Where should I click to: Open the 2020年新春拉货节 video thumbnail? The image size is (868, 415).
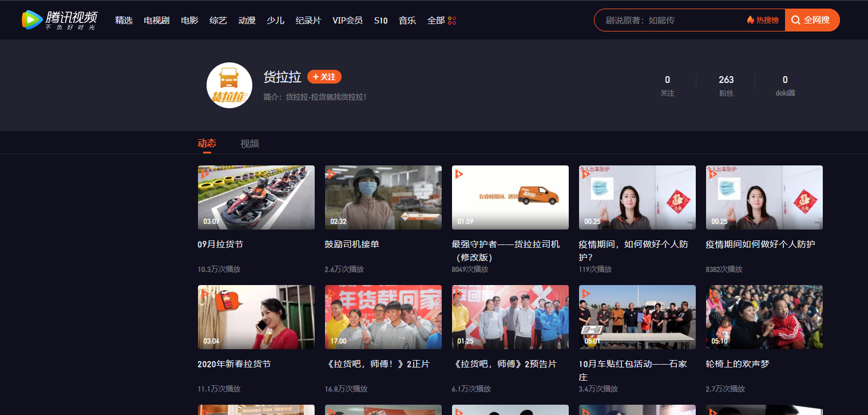(256, 317)
